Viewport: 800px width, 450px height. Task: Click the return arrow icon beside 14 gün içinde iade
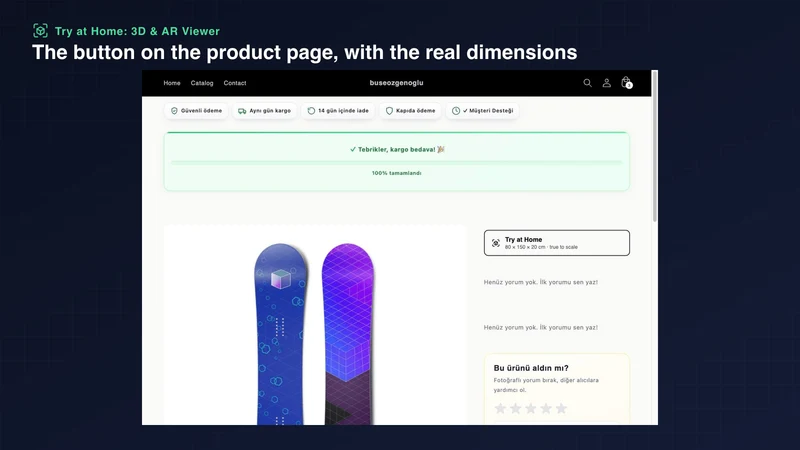coord(311,111)
